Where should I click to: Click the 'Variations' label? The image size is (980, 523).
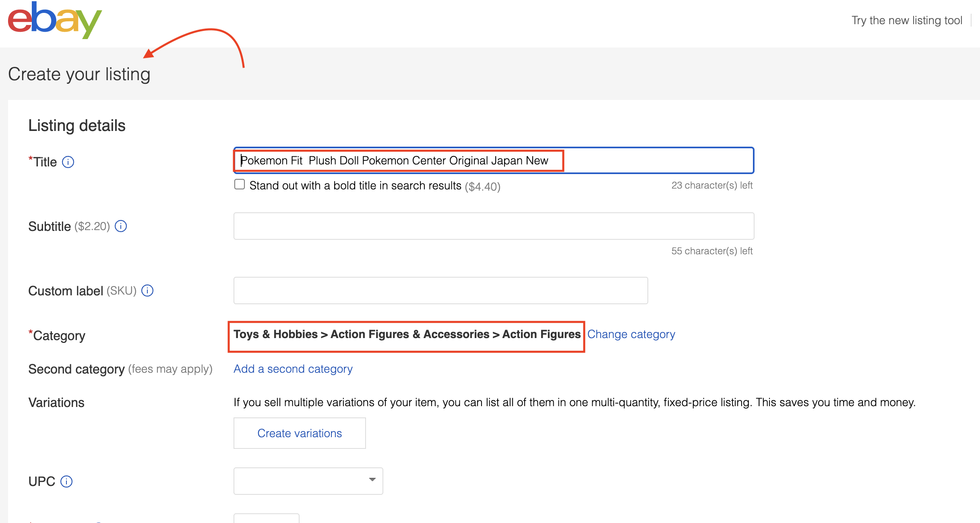[x=56, y=403]
